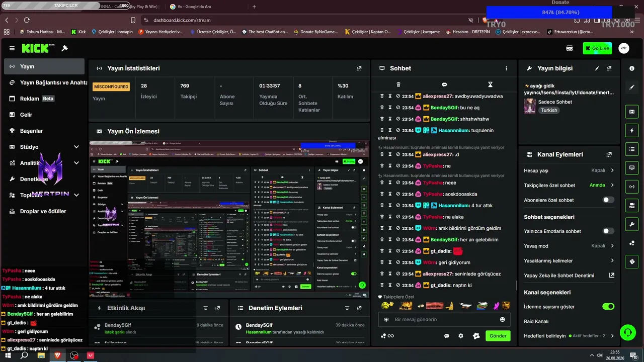Image resolution: width=644 pixels, height=362 pixels.
Task: Open Yavaş mod options
Action: 569,246
